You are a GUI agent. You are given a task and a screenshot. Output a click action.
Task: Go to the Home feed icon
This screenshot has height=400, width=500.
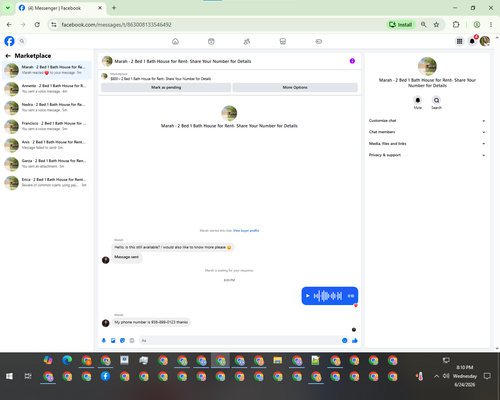[175, 41]
